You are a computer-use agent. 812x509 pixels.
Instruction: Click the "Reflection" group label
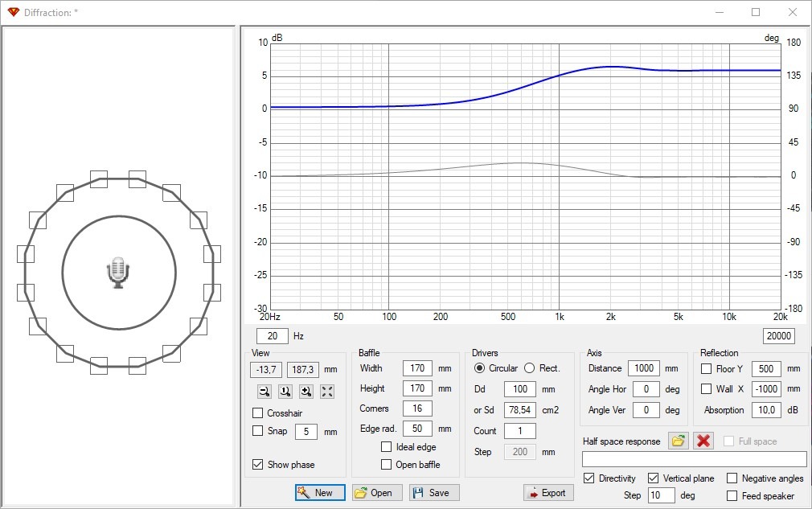(720, 353)
